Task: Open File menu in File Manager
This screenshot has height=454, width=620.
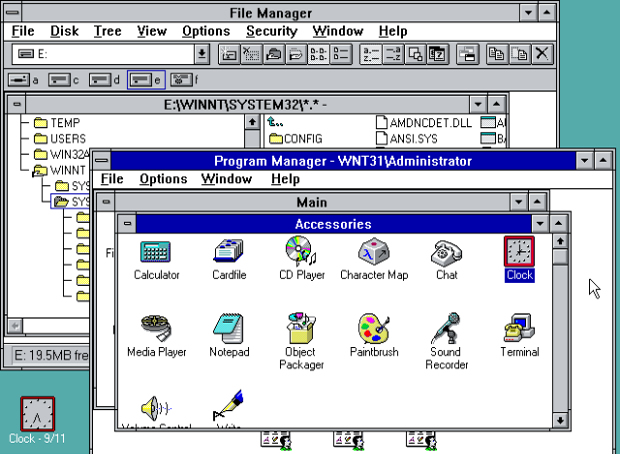Action: tap(23, 31)
